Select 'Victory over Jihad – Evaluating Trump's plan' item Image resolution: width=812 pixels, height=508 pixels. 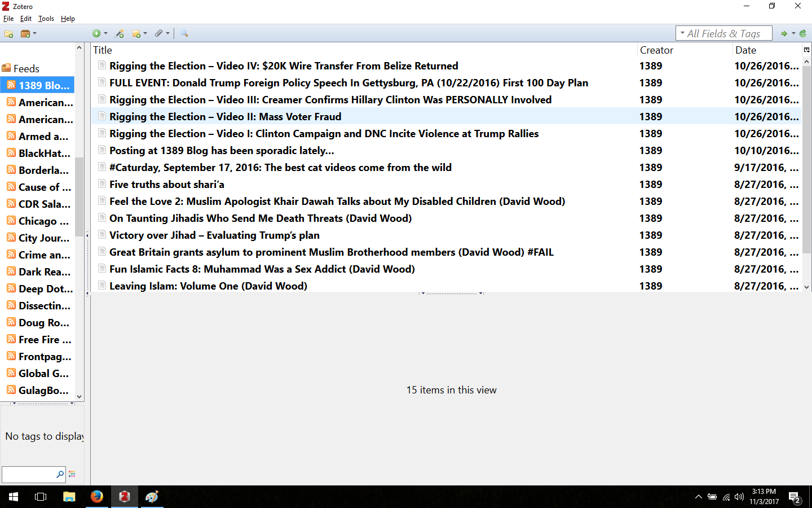coord(446,235)
